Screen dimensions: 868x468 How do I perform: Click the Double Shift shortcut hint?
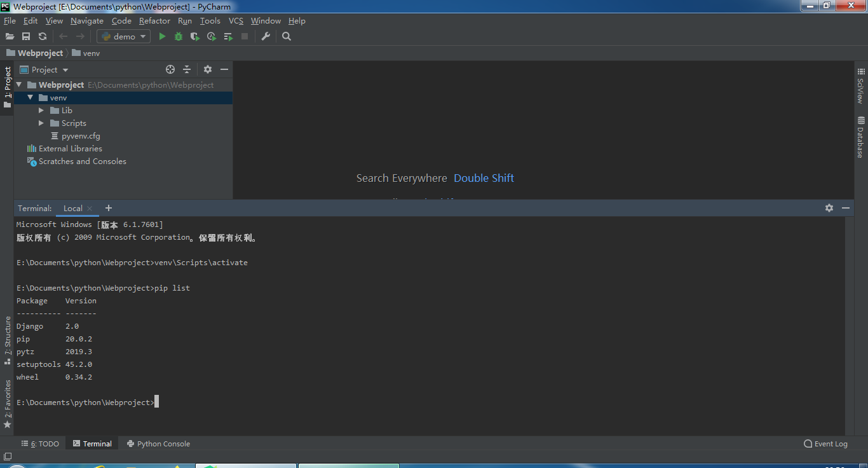[x=484, y=178]
